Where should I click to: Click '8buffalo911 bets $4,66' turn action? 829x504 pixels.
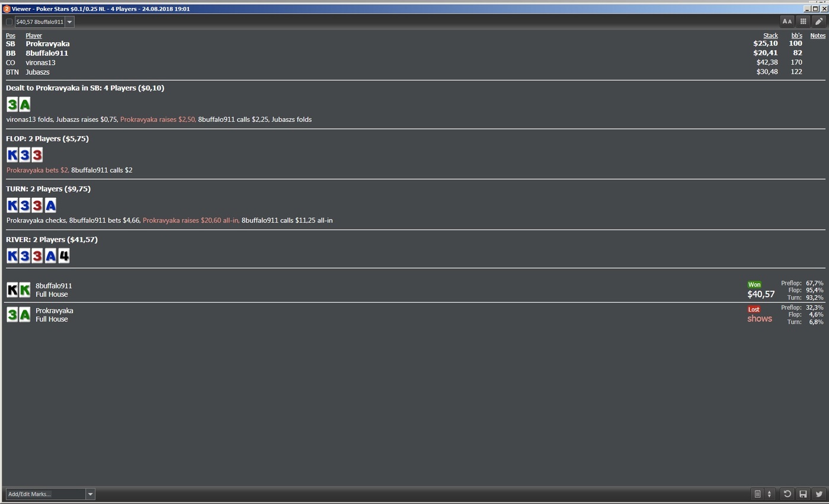pyautogui.click(x=104, y=220)
